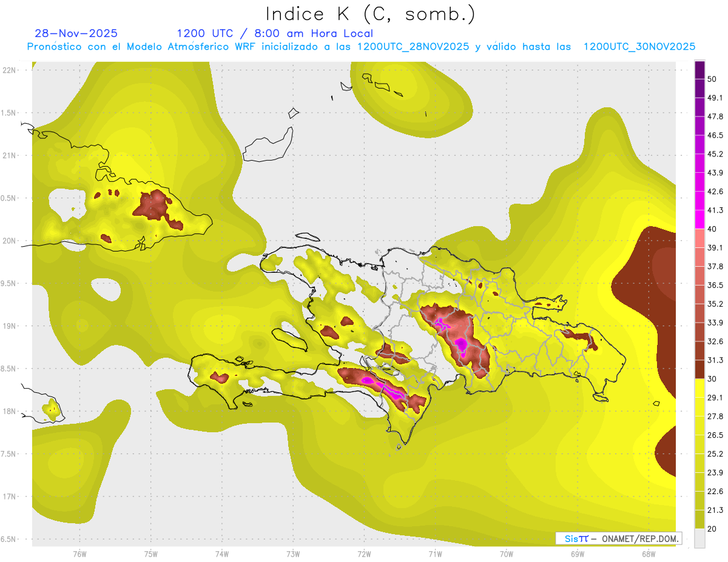Image resolution: width=728 pixels, height=562 pixels.
Task: Click the colorbar value "43.9"
Action: pyautogui.click(x=715, y=173)
